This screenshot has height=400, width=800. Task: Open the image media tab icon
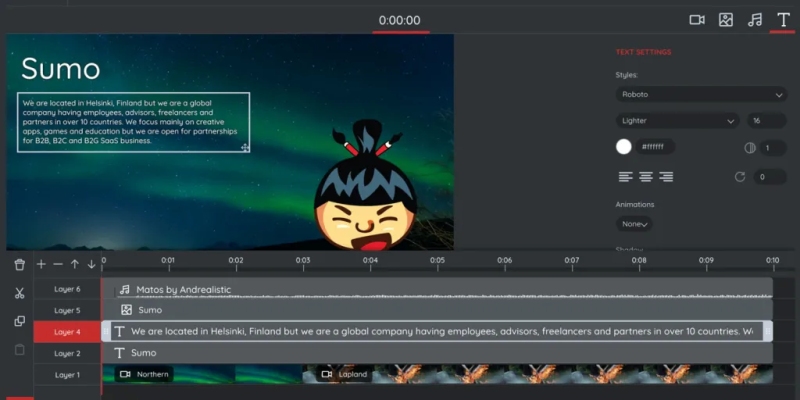[x=726, y=20]
